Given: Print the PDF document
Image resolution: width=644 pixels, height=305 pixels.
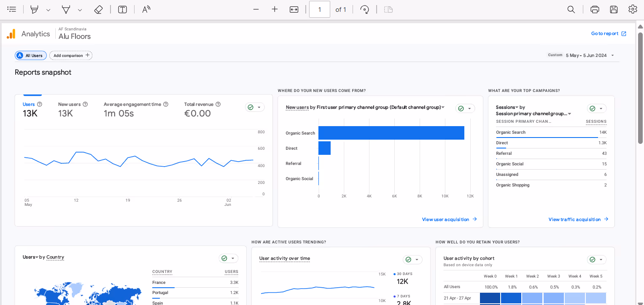Looking at the screenshot, I should 595,9.
